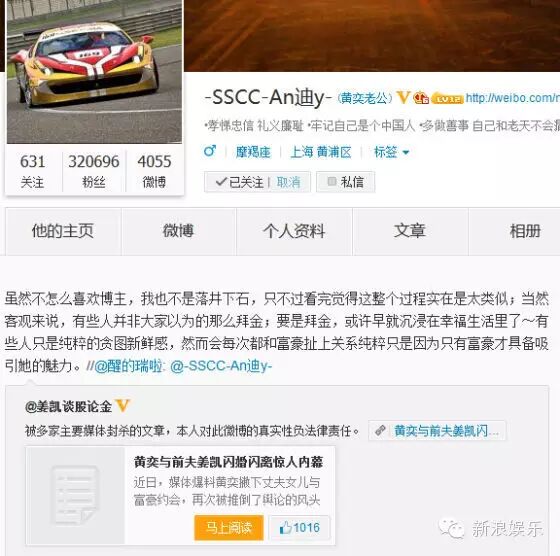Click the orange 马上阅读 button
This screenshot has height=556, width=560.
229,527
